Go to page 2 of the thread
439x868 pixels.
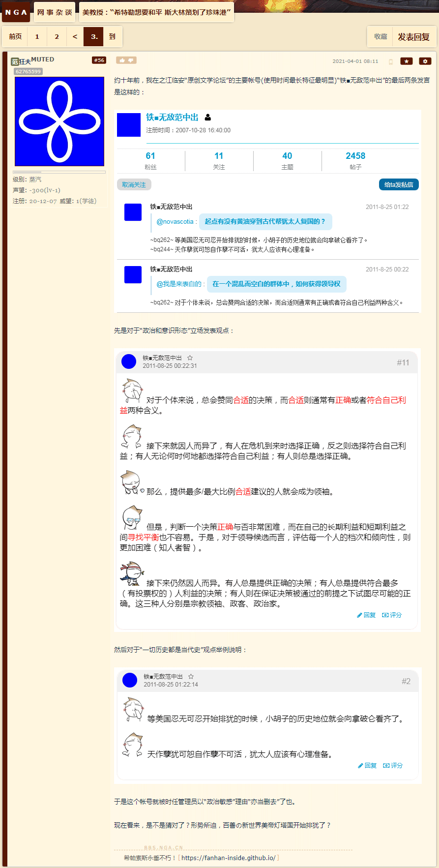click(x=57, y=36)
